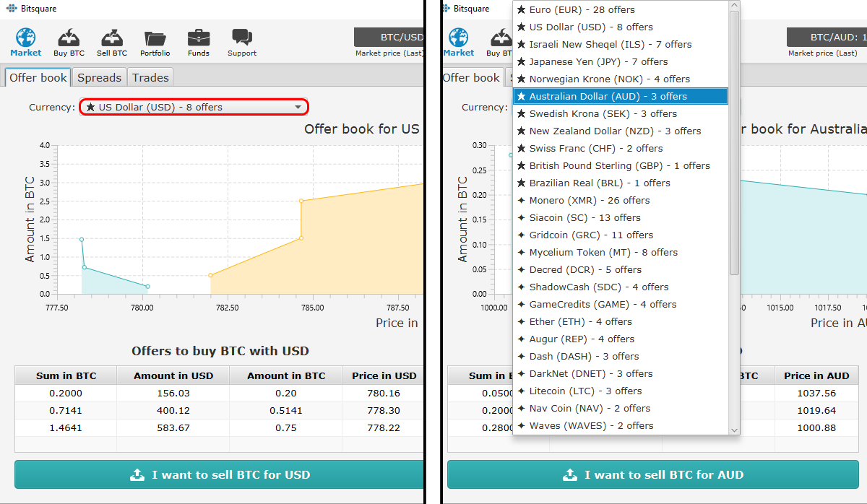Sort by Amount in USD column header
867x504 pixels.
(173, 375)
